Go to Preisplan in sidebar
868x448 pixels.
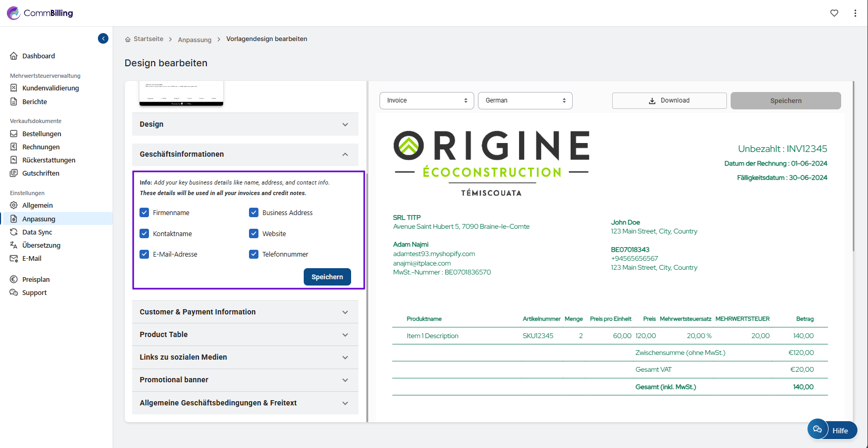(x=36, y=280)
